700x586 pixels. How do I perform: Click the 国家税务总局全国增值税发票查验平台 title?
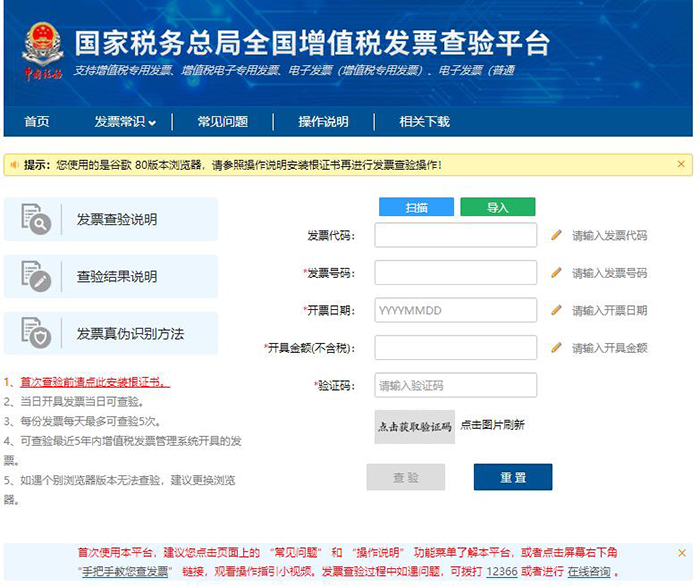pos(312,43)
